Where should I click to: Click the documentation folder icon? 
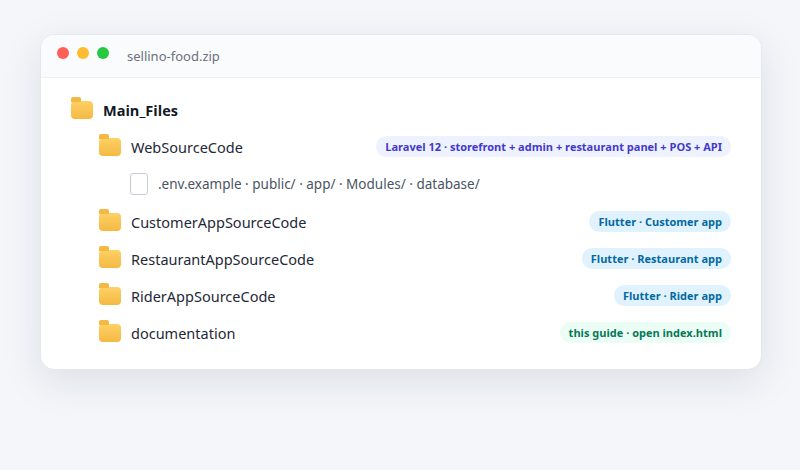coord(110,332)
